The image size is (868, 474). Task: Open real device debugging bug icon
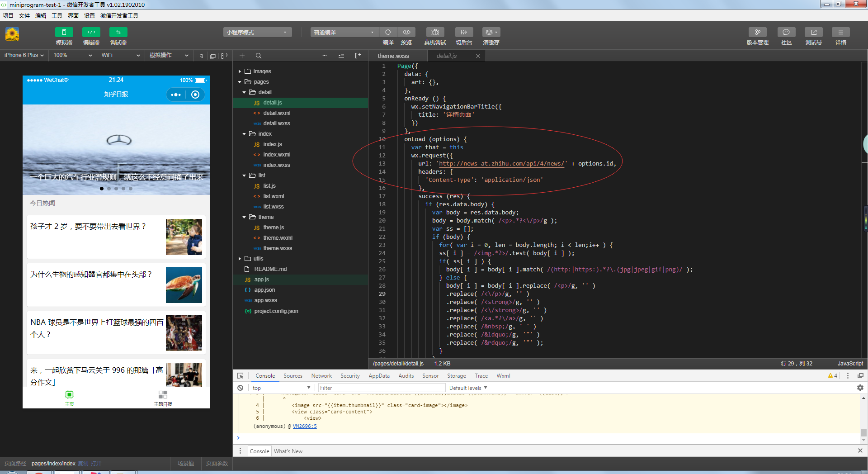coord(435,32)
